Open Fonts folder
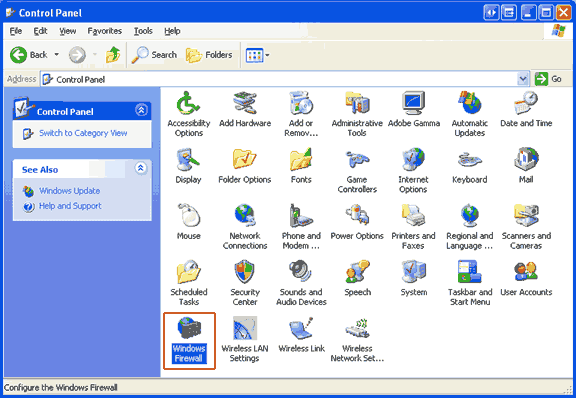The width and height of the screenshot is (576, 398). point(301,166)
